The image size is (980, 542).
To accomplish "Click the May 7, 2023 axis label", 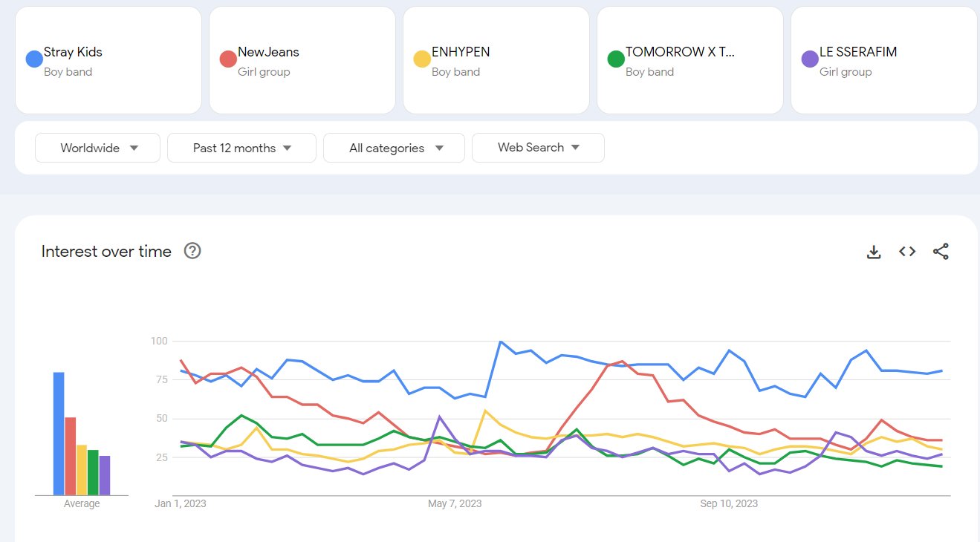I will [x=455, y=503].
